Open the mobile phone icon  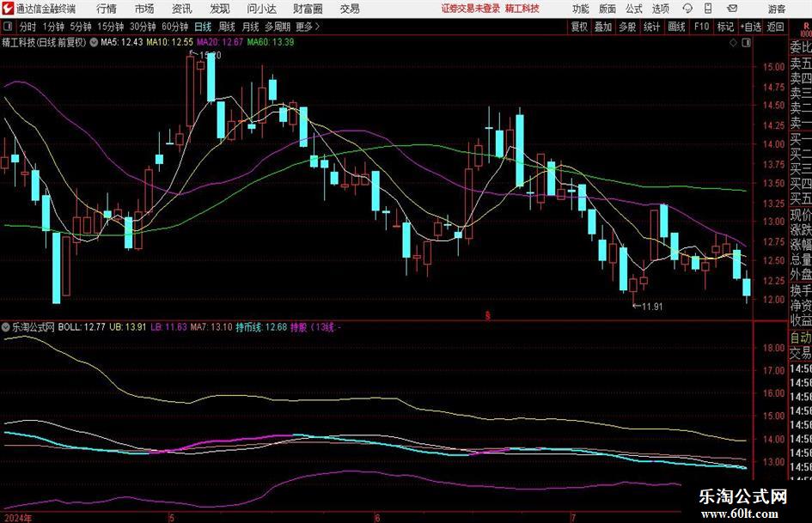click(708, 9)
